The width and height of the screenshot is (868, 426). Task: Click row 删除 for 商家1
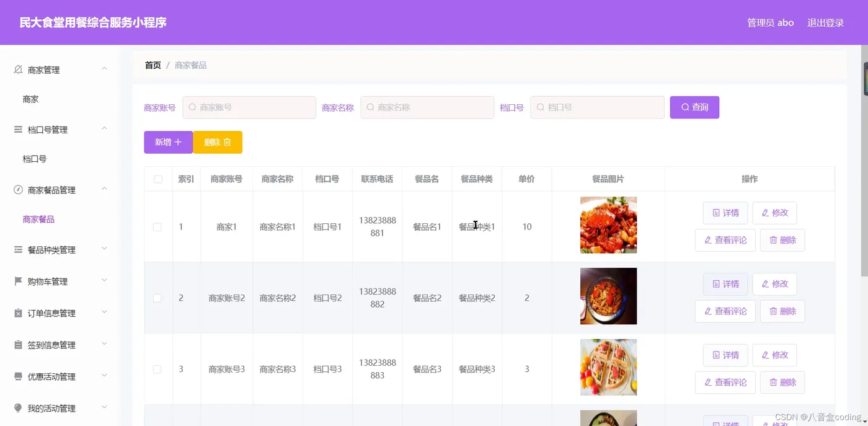pyautogui.click(x=782, y=240)
